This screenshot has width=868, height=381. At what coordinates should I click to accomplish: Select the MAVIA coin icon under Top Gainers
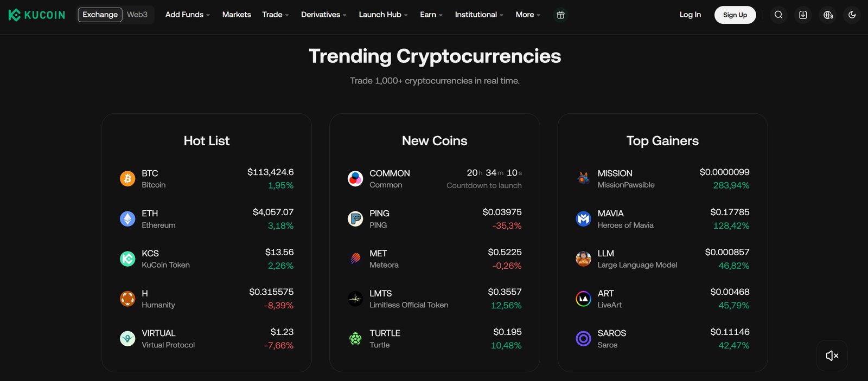click(x=583, y=218)
